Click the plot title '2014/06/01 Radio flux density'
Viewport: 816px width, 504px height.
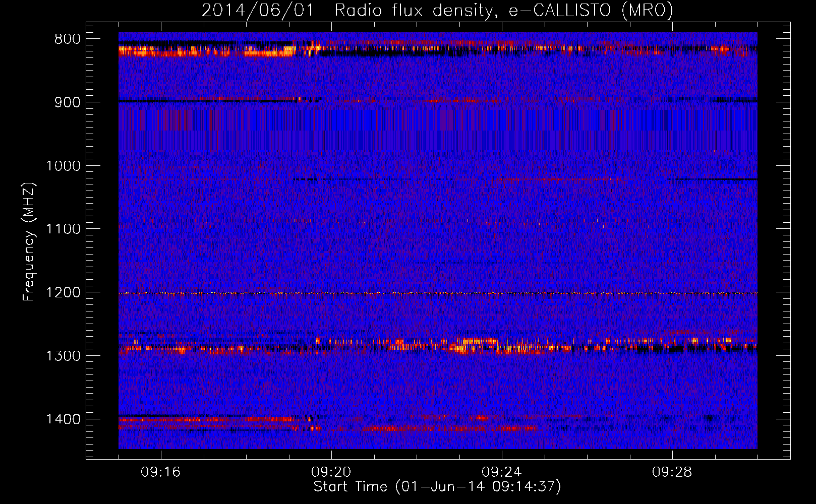pyautogui.click(x=437, y=10)
